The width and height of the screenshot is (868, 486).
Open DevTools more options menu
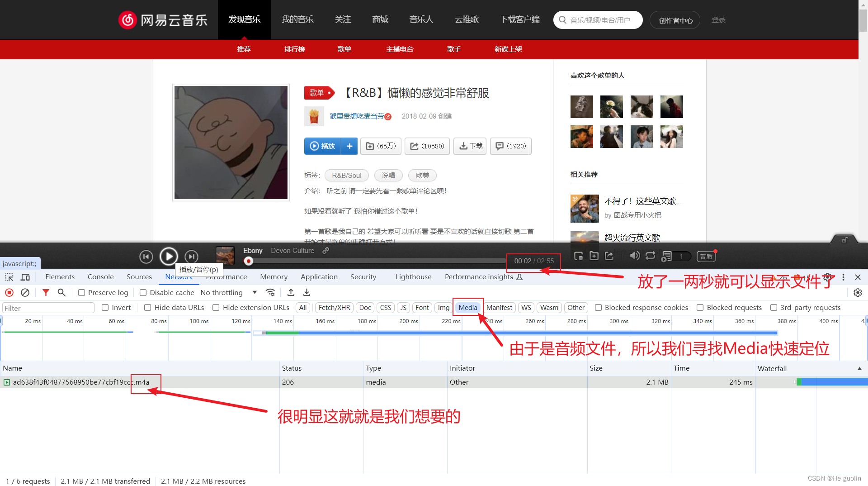[843, 277]
